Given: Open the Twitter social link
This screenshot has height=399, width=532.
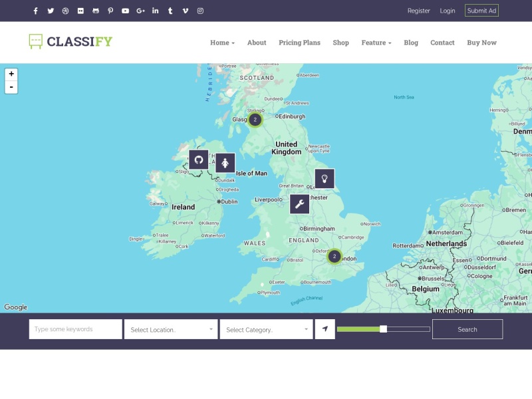Looking at the screenshot, I should coord(51,11).
